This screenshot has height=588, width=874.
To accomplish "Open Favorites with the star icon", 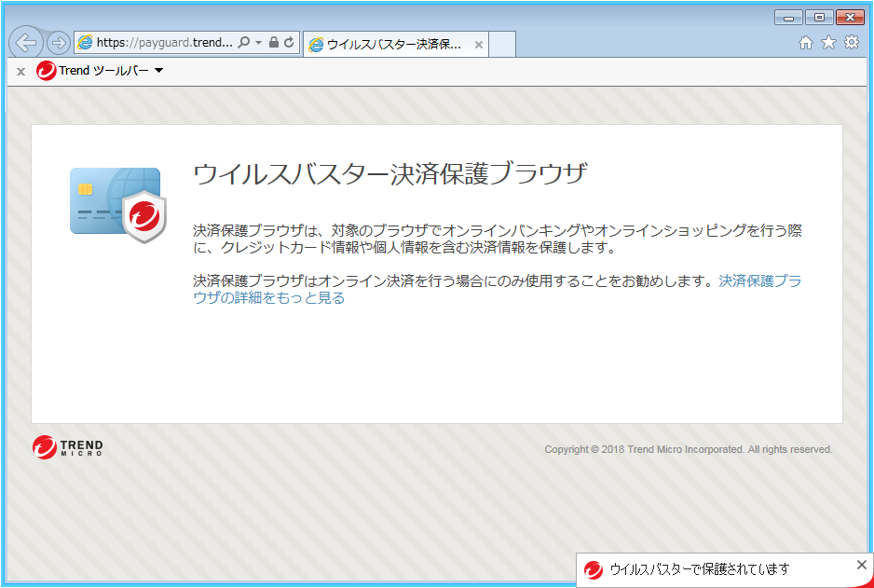I will 828,43.
